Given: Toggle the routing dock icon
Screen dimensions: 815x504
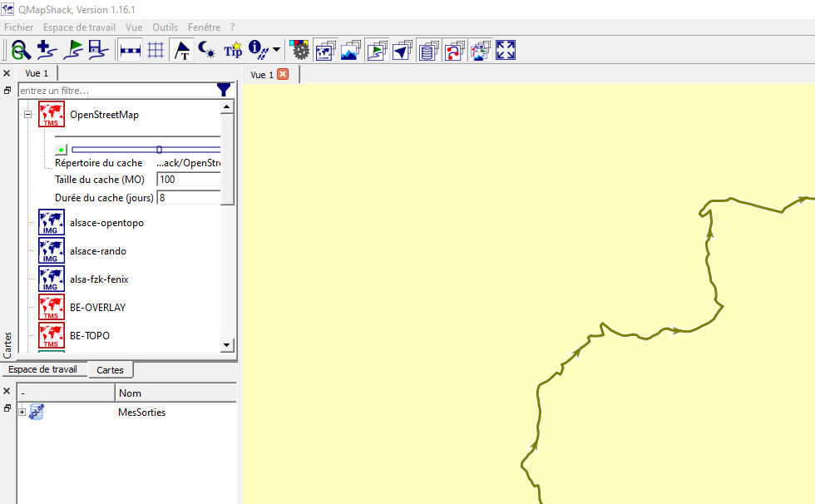Looking at the screenshot, I should point(454,51).
